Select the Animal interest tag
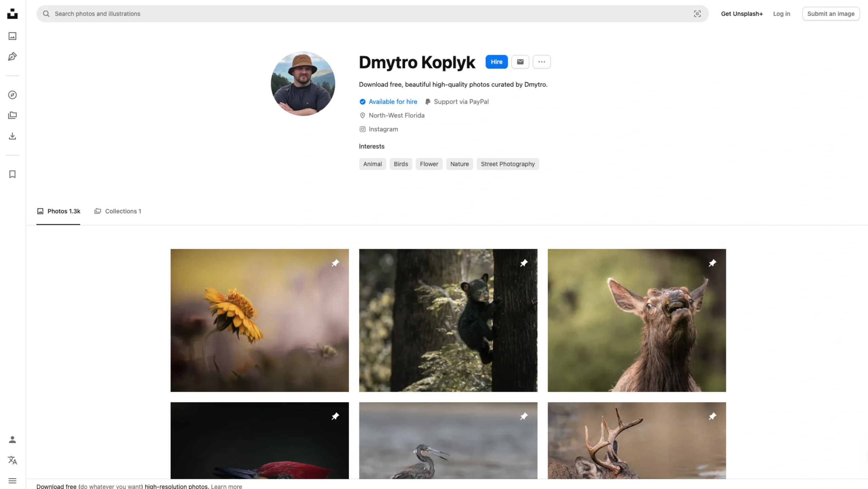The image size is (868, 489). pyautogui.click(x=372, y=164)
